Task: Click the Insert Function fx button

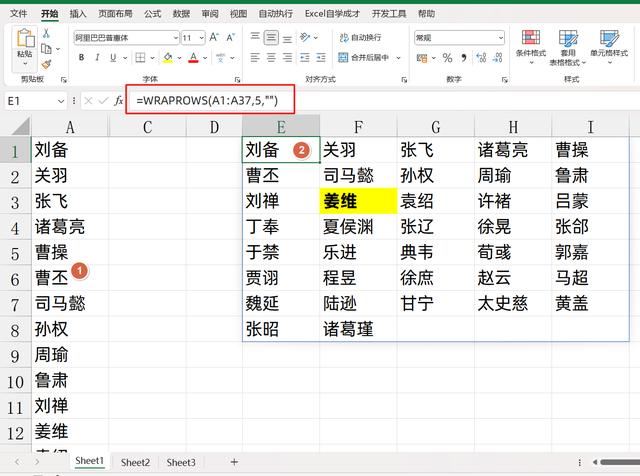Action: coord(118,101)
